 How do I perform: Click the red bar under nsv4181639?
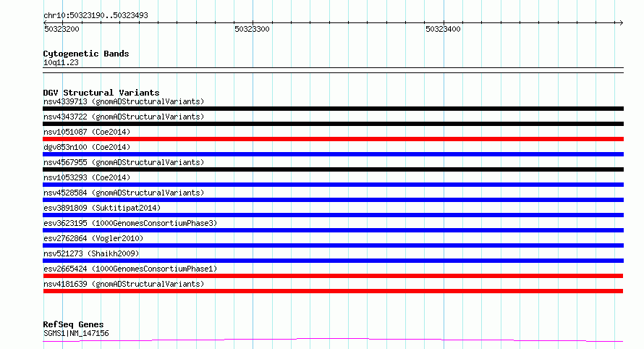pos(333,291)
